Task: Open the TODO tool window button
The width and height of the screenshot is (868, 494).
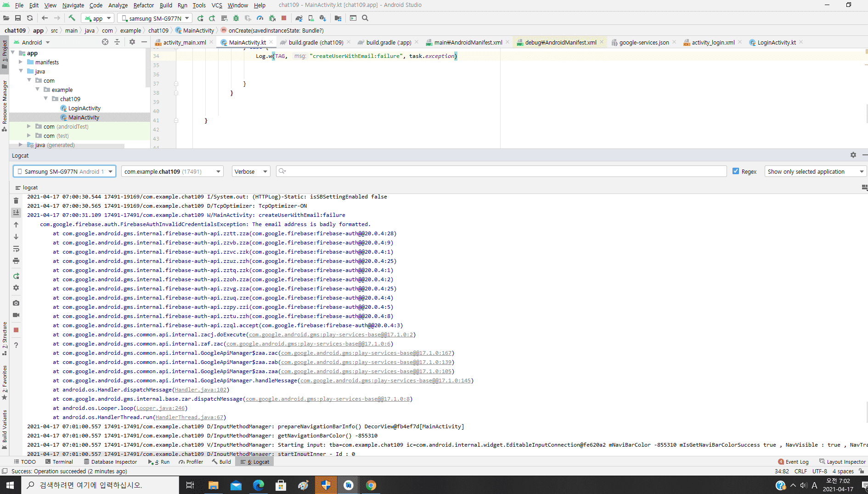Action: (25, 462)
